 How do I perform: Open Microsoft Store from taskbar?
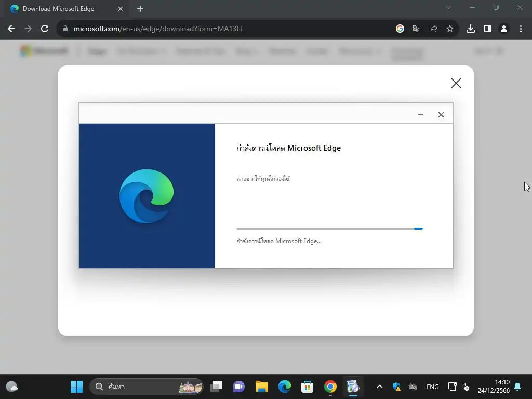click(x=308, y=387)
